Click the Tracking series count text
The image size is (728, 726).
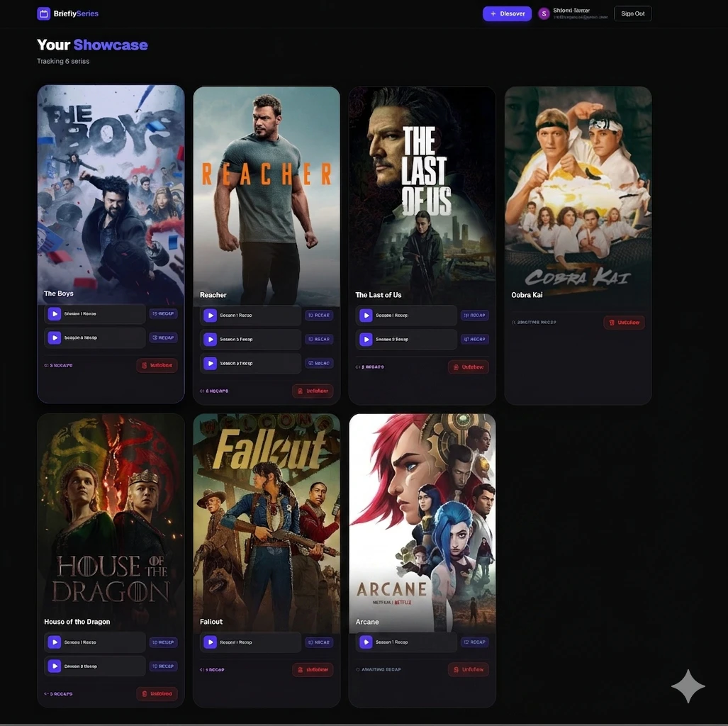[63, 61]
